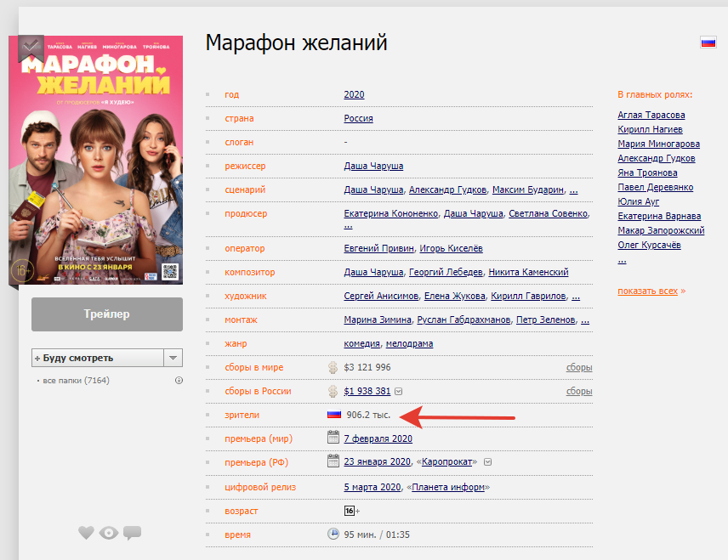
Task: Click the calendar icon for премьера (мир)
Action: (x=333, y=437)
